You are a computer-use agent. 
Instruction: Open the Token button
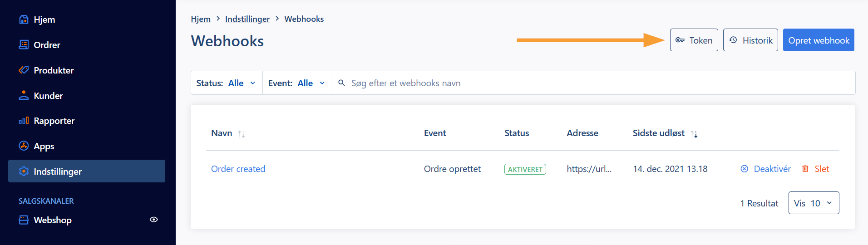(694, 40)
